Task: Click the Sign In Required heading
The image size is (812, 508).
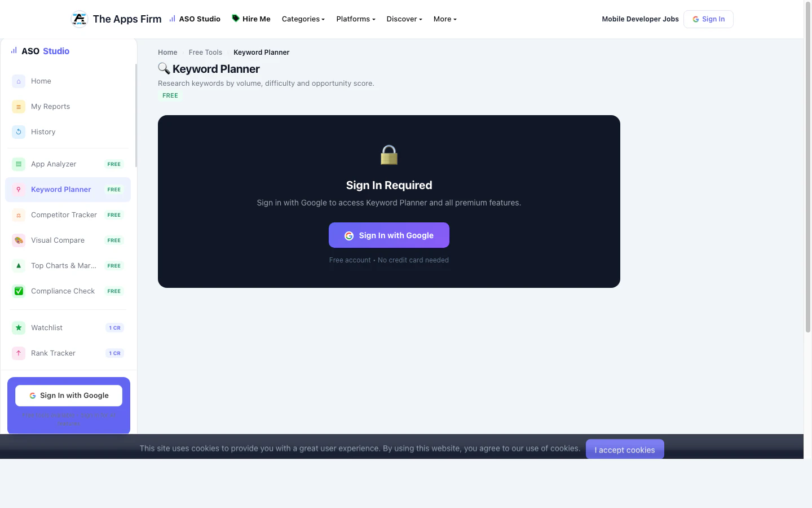Action: point(389,185)
